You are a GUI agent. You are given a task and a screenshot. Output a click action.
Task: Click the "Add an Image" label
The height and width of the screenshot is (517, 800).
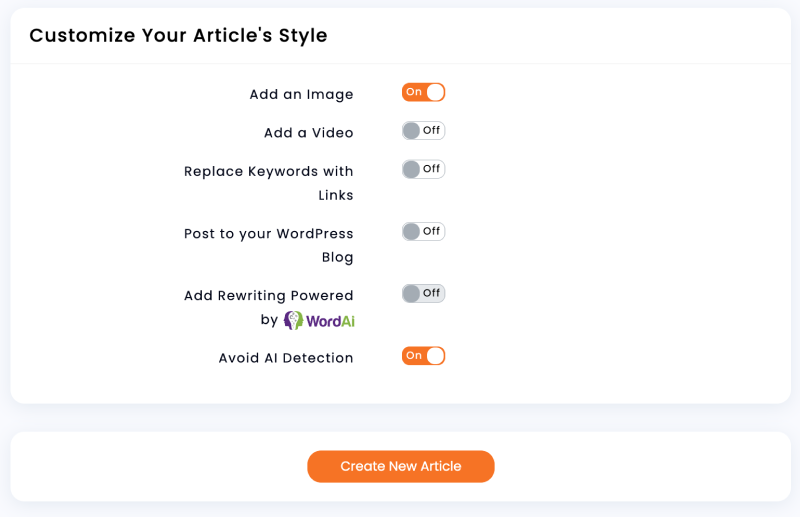(x=301, y=95)
